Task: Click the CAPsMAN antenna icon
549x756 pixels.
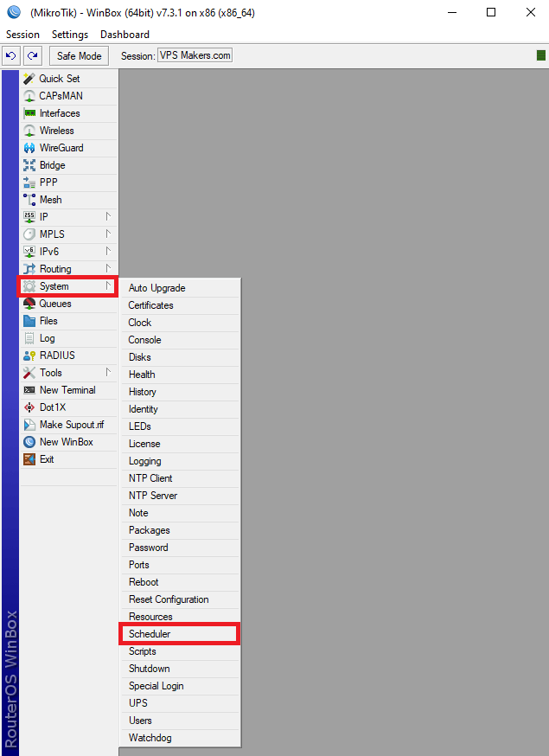Action: (29, 96)
